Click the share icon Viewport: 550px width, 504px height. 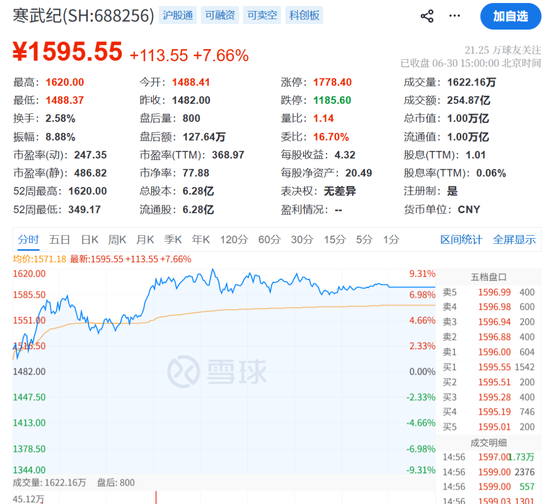click(x=427, y=16)
